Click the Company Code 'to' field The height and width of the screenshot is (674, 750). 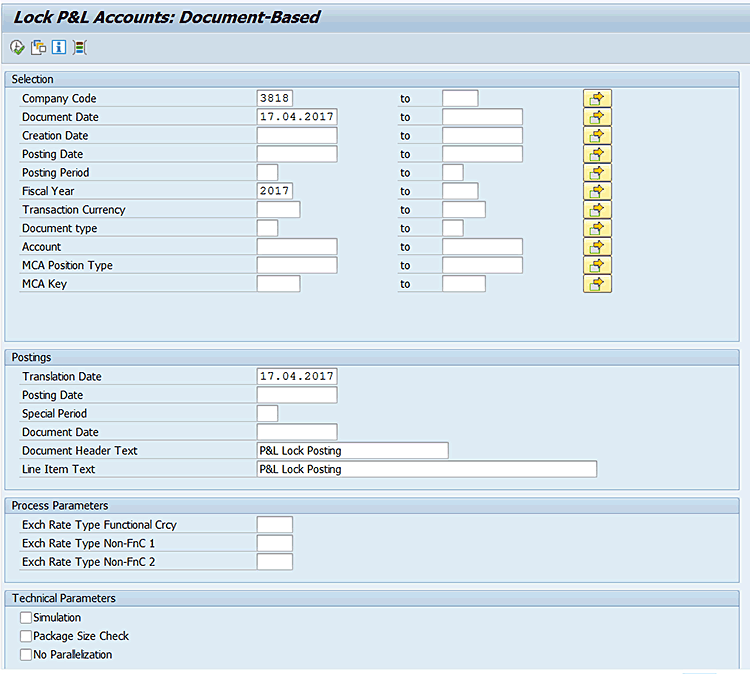460,98
